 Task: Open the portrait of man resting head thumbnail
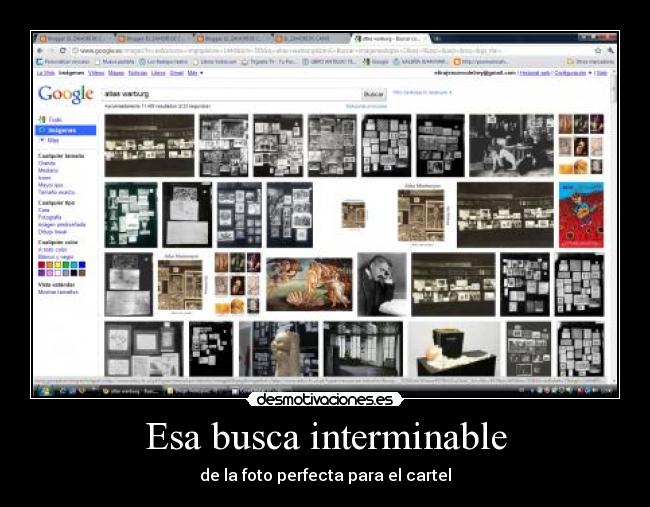[382, 284]
